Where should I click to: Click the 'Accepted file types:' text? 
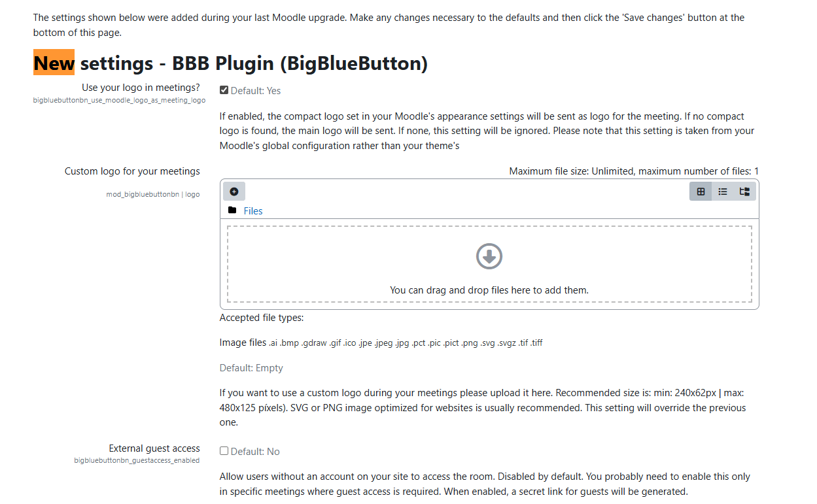coord(262,318)
